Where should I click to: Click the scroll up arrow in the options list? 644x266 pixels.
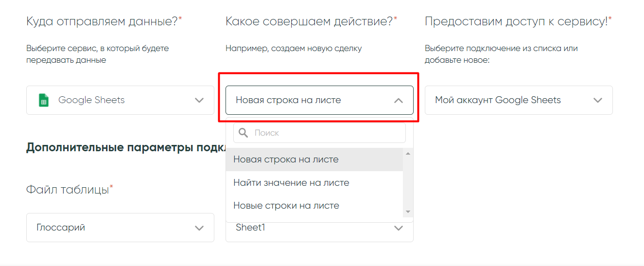[x=408, y=154]
